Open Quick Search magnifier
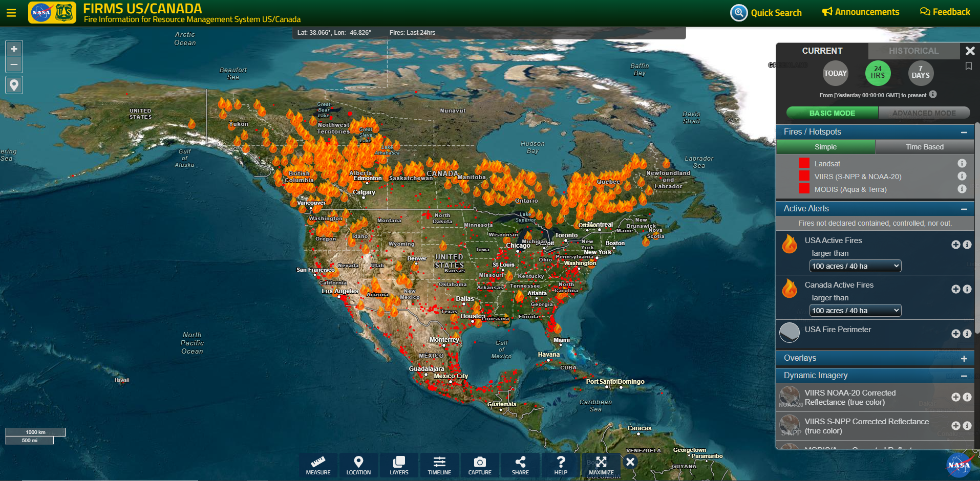Viewport: 980px width, 481px height. point(738,13)
